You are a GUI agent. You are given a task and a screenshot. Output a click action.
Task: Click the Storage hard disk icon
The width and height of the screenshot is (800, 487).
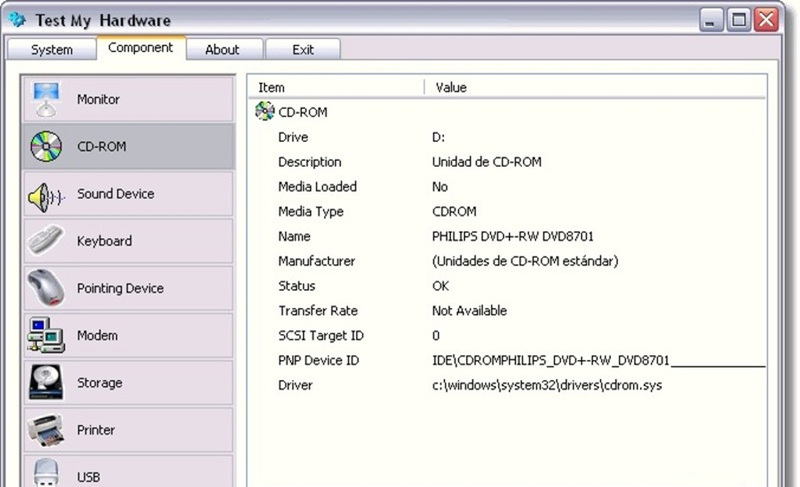[46, 382]
